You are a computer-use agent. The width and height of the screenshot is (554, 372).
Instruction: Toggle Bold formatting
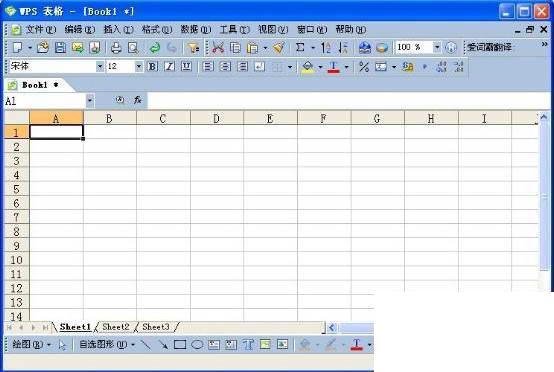click(x=152, y=66)
